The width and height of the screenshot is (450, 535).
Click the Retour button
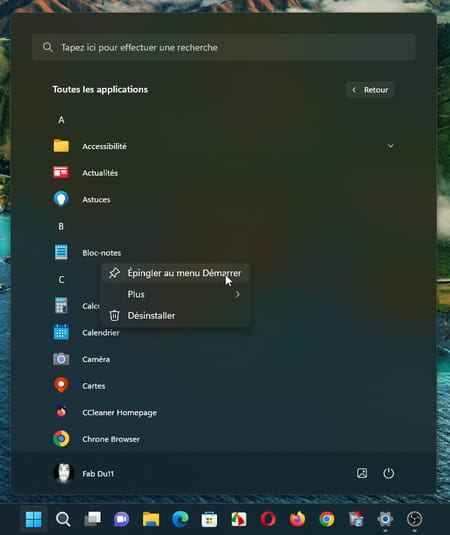(370, 90)
